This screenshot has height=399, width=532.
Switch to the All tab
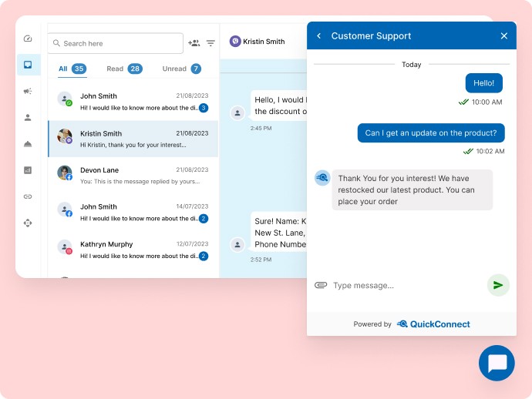click(x=72, y=69)
